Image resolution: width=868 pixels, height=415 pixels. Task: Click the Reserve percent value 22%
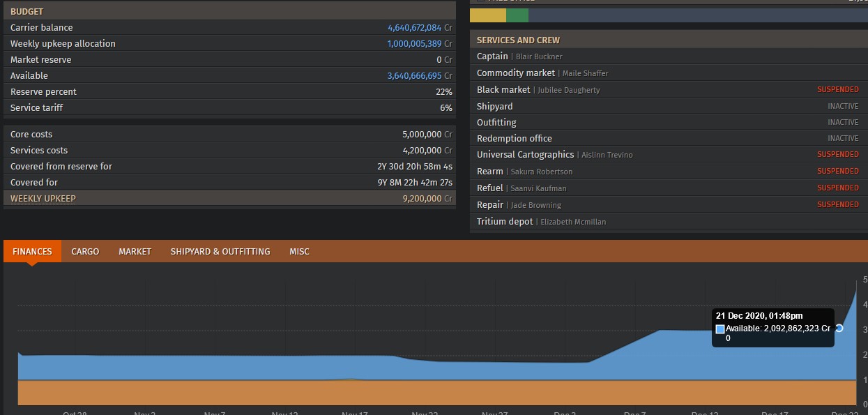point(444,92)
